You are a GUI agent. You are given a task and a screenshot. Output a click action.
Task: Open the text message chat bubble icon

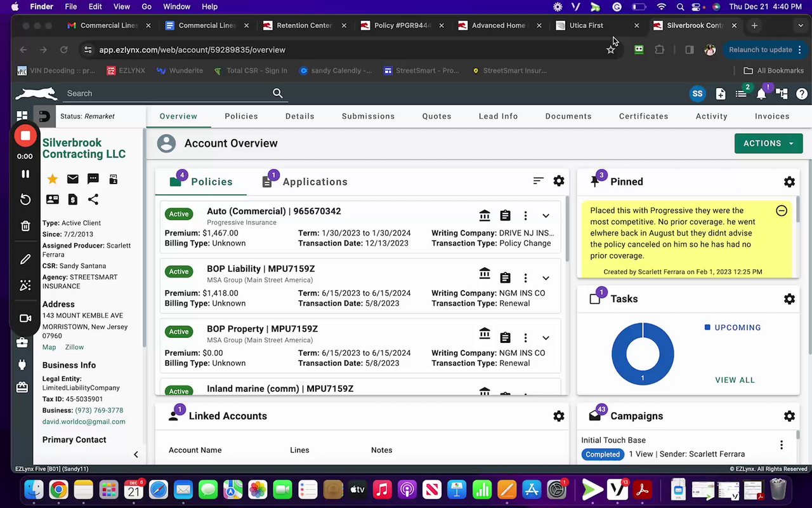(x=93, y=179)
